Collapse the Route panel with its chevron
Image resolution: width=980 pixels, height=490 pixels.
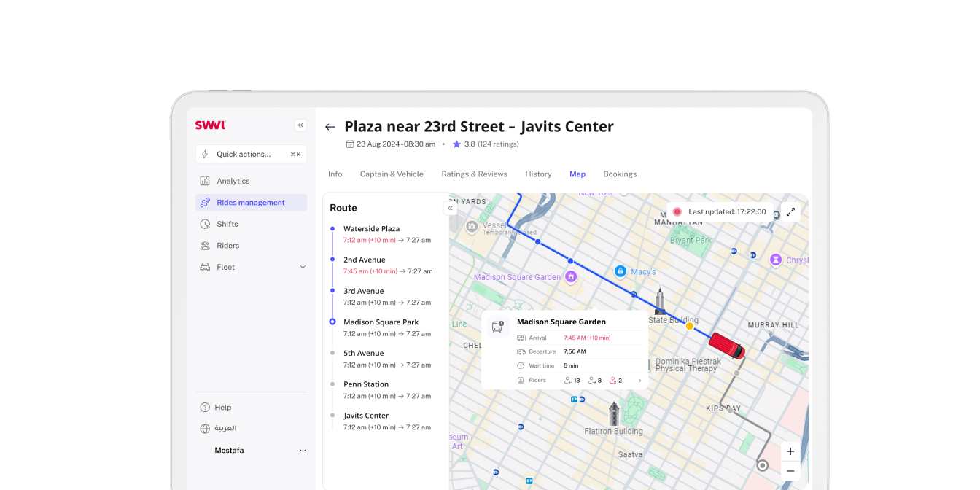[x=451, y=208]
